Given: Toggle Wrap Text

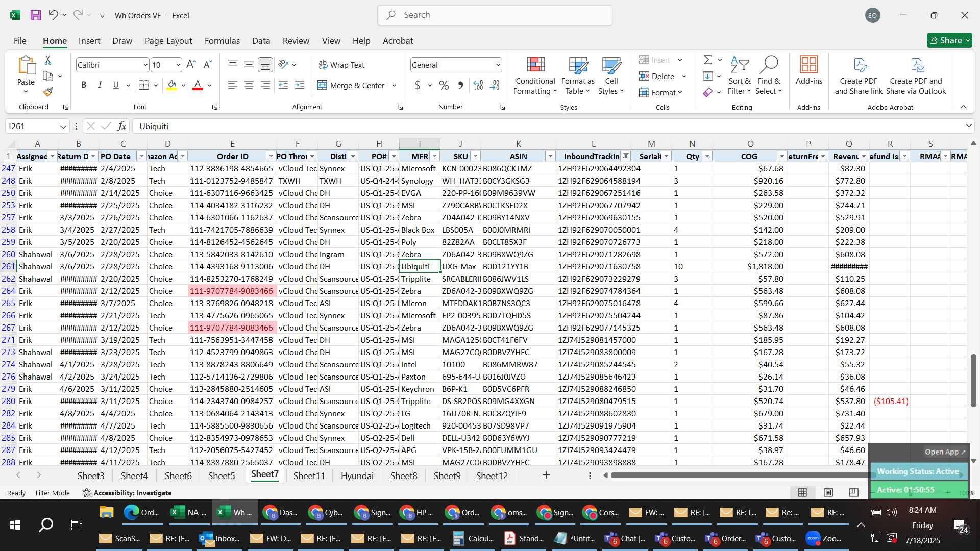Looking at the screenshot, I should pos(341,65).
